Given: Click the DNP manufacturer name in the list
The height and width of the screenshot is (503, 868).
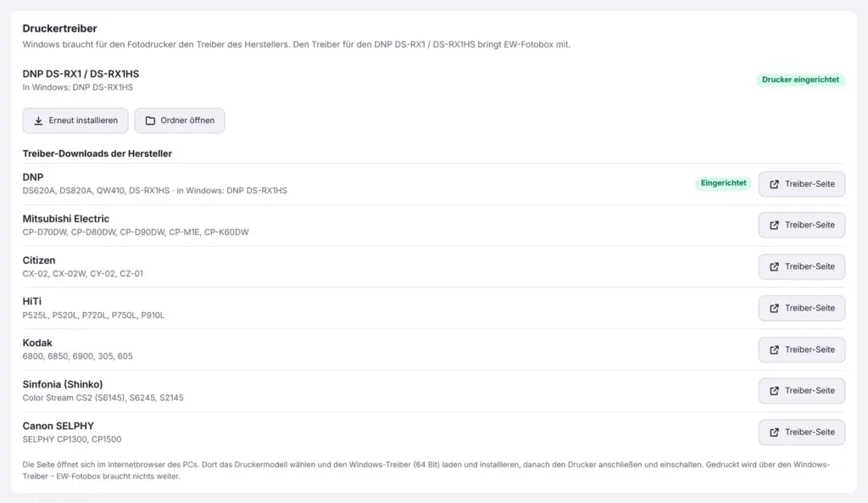Looking at the screenshot, I should tap(33, 177).
